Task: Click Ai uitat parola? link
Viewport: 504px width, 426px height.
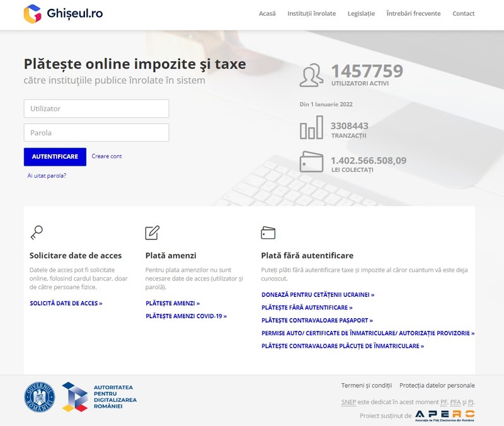Action: [47, 176]
